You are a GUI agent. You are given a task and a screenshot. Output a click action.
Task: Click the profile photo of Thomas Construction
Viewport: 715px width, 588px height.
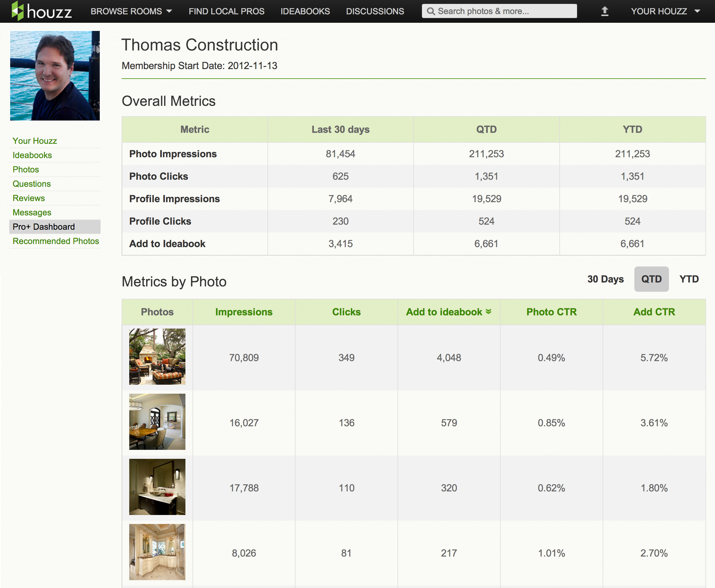click(55, 76)
